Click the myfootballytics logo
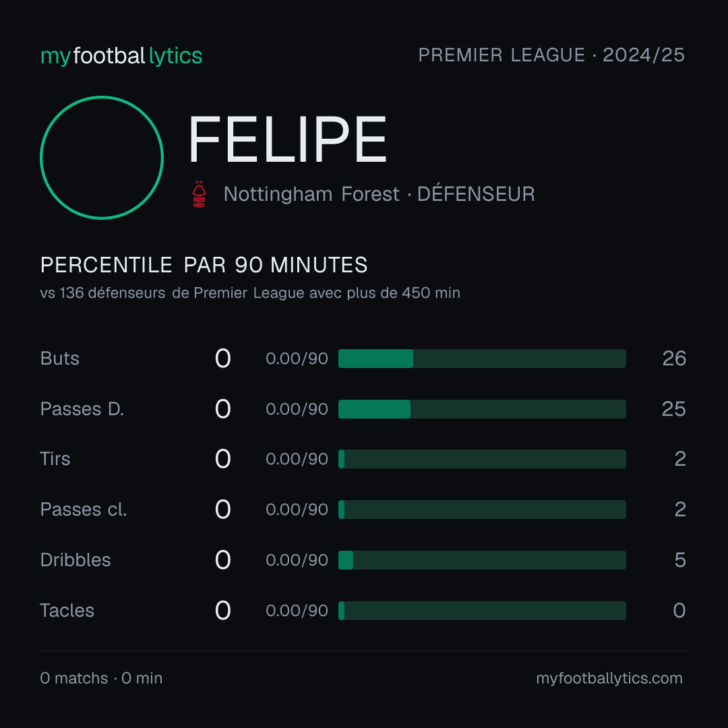728x728 pixels. (121, 56)
